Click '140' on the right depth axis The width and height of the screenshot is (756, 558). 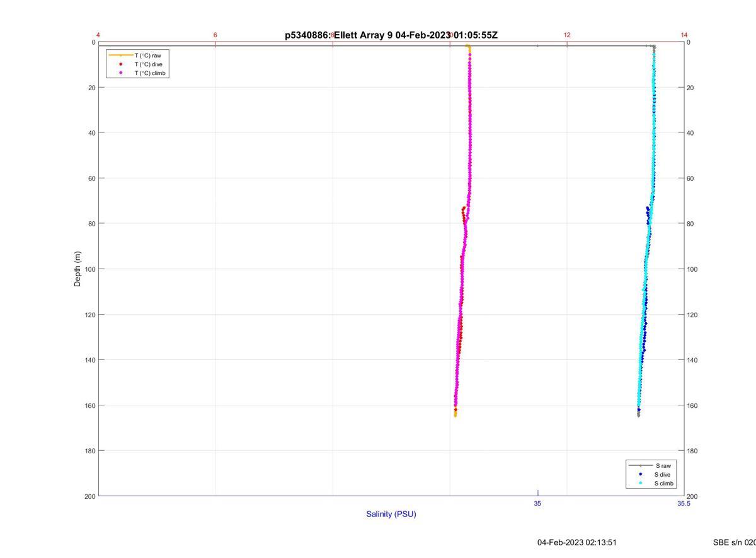pyautogui.click(x=692, y=360)
